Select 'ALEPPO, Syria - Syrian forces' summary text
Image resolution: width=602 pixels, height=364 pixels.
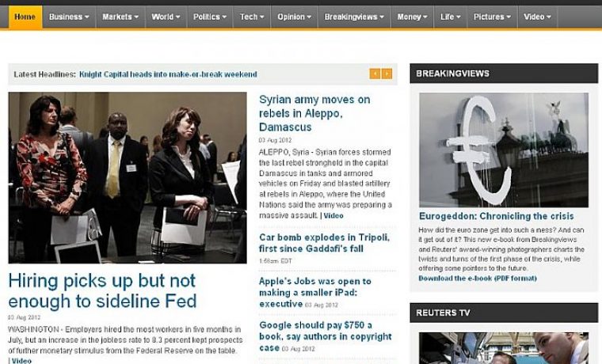click(x=326, y=184)
